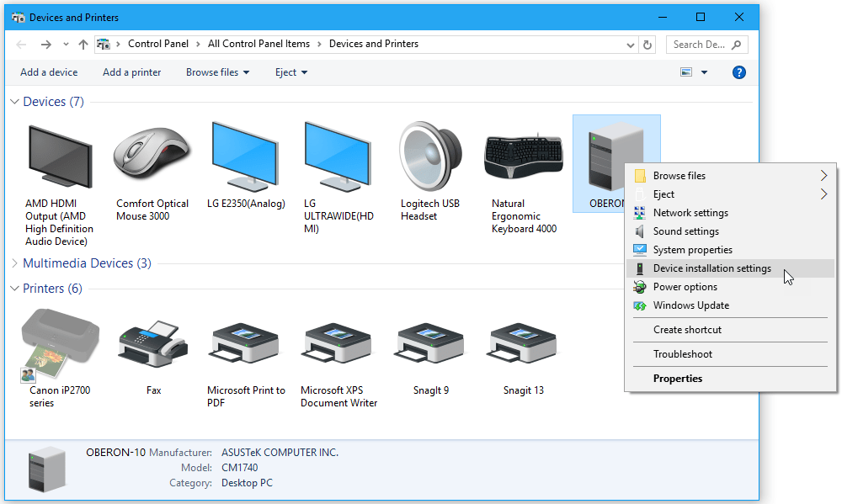Open the Help question mark icon
This screenshot has height=504, width=842.
coord(739,72)
